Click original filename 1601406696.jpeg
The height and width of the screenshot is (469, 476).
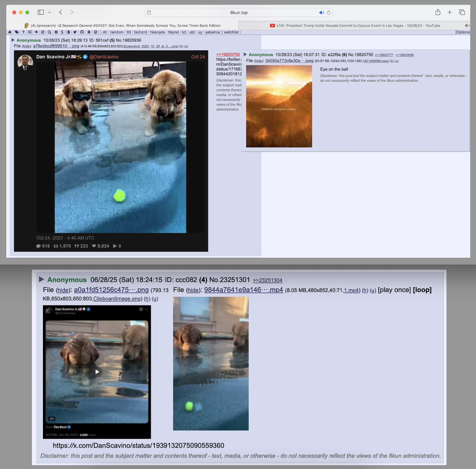coord(376,61)
